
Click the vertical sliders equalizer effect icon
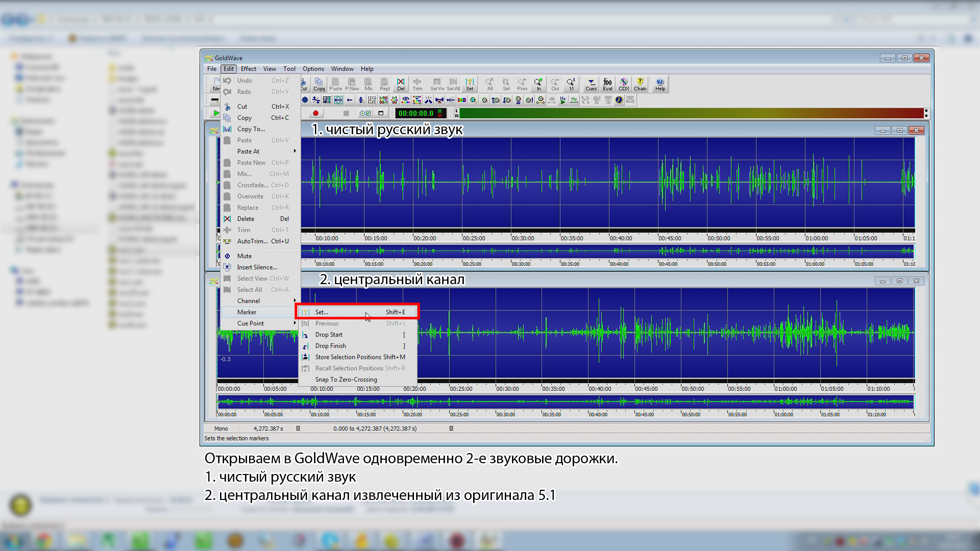coord(372,100)
